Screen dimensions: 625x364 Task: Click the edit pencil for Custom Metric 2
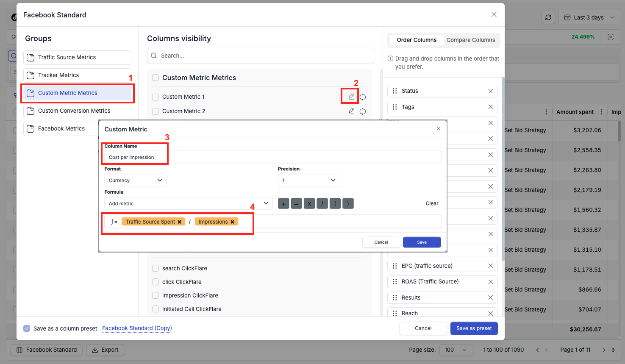click(351, 111)
